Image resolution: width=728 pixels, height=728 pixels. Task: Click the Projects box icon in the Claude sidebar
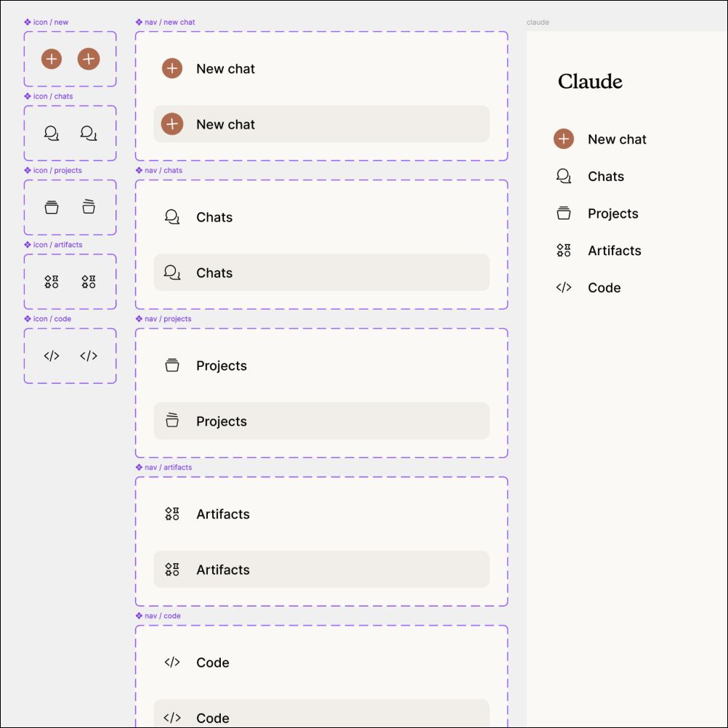[x=564, y=213]
